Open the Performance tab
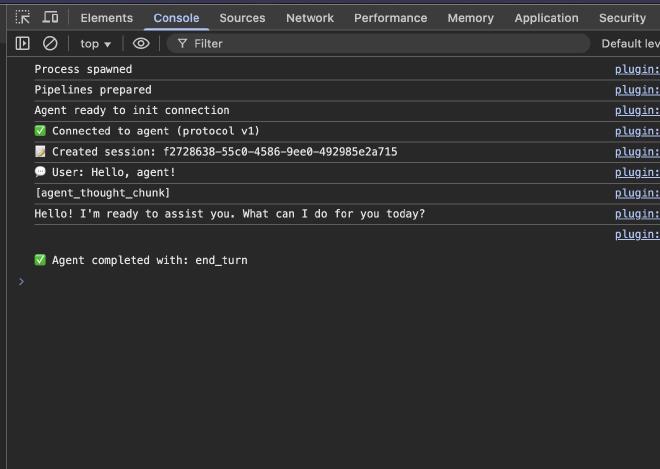Viewport: 660px width, 469px height. point(390,18)
